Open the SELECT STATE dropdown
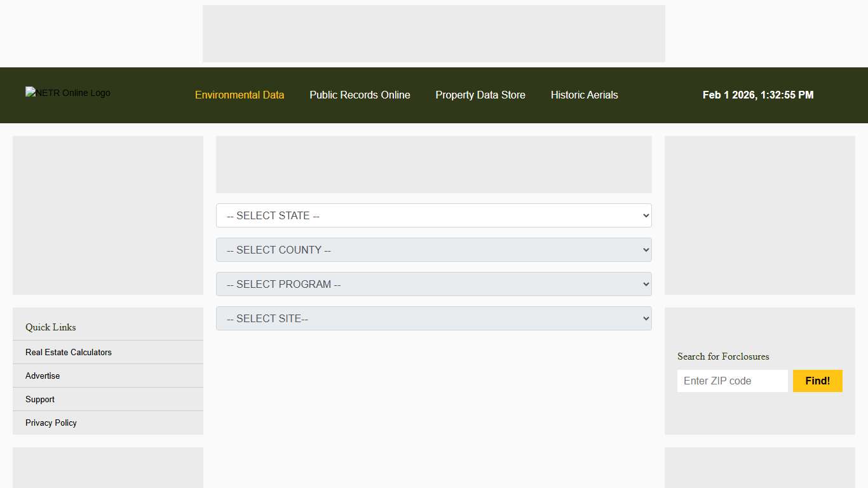This screenshot has width=868, height=488. click(434, 215)
